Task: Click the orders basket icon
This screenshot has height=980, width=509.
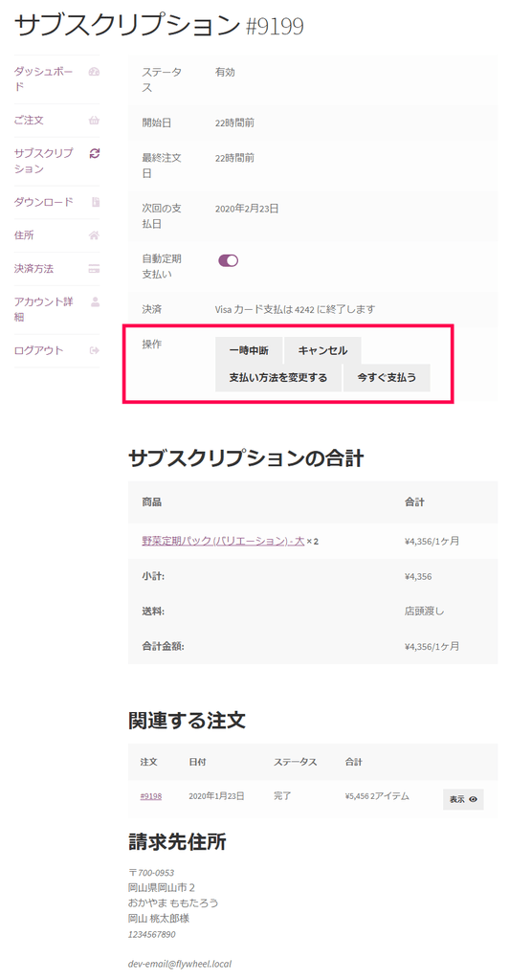Action: point(95,120)
